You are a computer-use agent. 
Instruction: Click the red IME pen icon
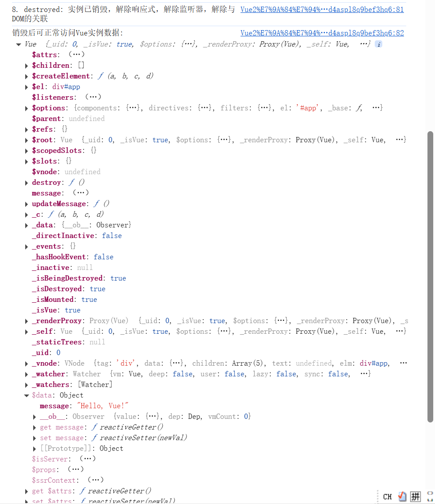(x=402, y=496)
